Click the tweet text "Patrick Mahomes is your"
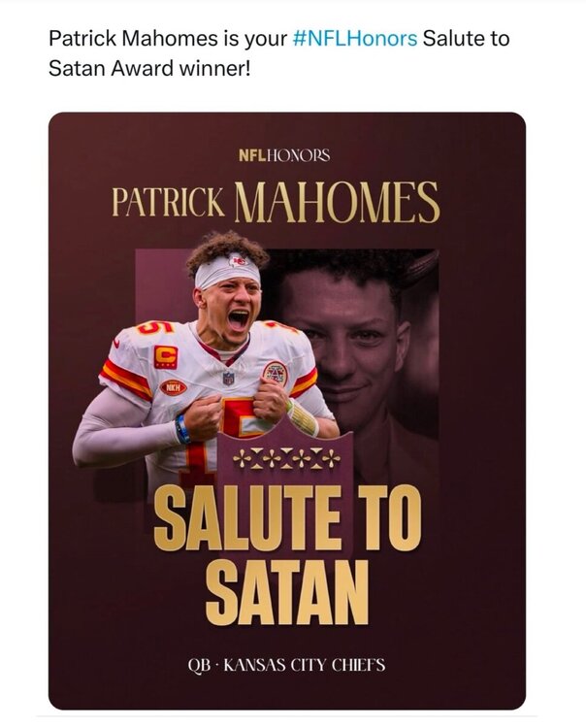586x728 pixels. pyautogui.click(x=169, y=40)
